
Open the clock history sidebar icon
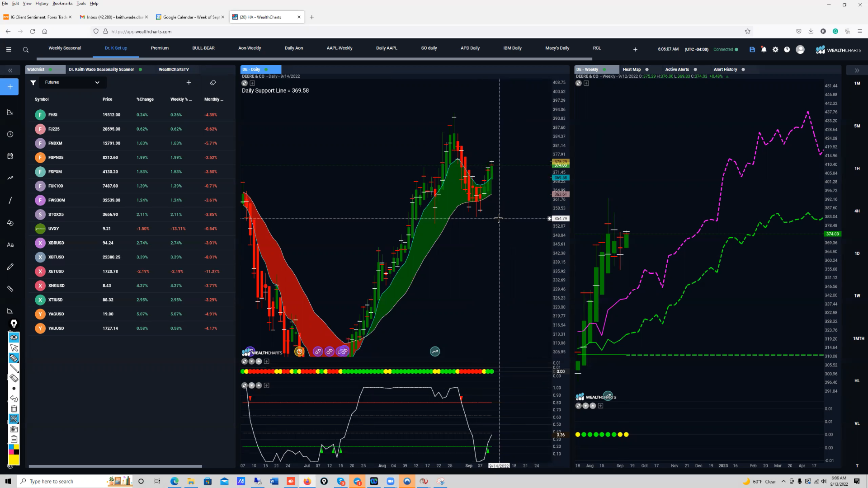click(10, 134)
